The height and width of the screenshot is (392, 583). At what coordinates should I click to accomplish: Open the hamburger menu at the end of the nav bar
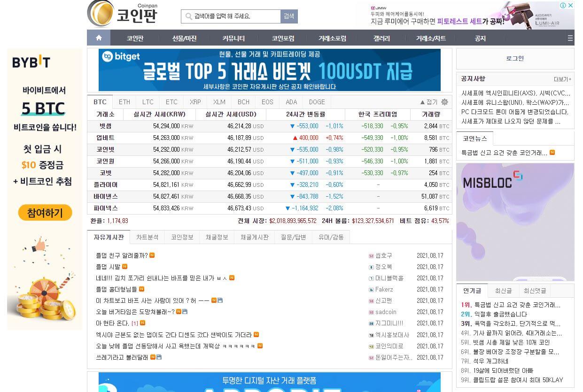point(570,38)
